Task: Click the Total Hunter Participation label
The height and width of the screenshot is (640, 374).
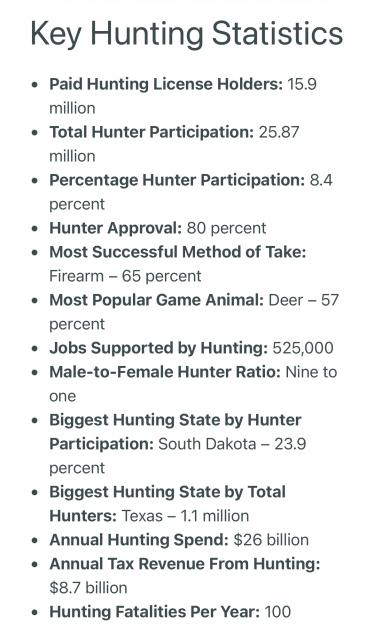Action: tap(151, 132)
